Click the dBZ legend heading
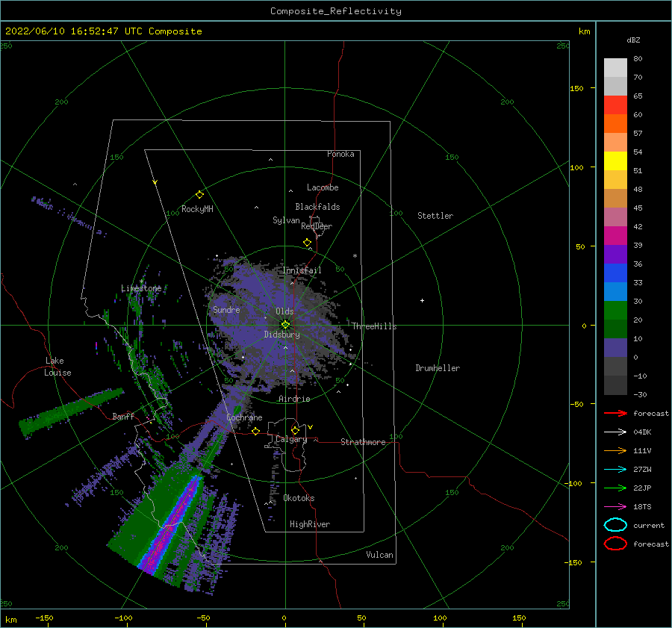The image size is (672, 628). pyautogui.click(x=633, y=40)
